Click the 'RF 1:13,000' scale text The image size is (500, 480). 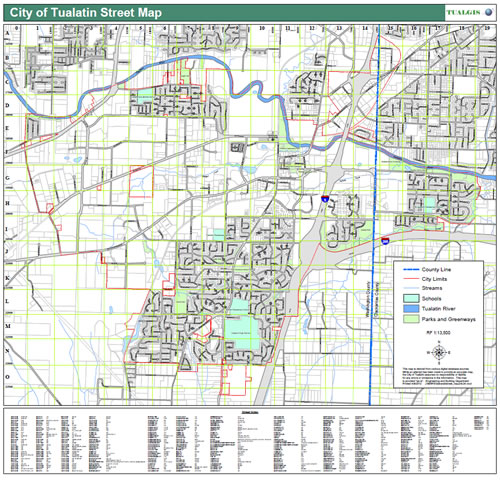click(438, 332)
